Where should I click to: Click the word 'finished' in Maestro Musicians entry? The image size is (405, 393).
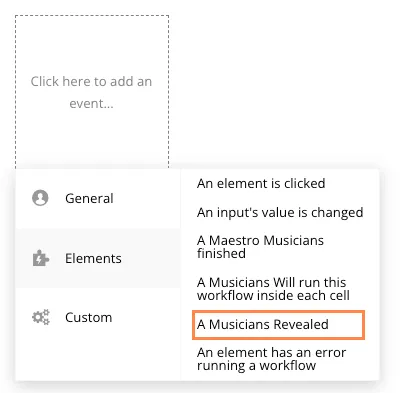point(221,253)
